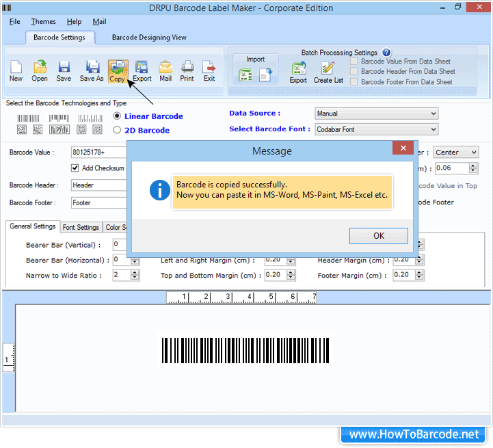Image resolution: width=493 pixels, height=448 pixels.
Task: Select the Linear Barcode radio button
Action: (x=117, y=116)
